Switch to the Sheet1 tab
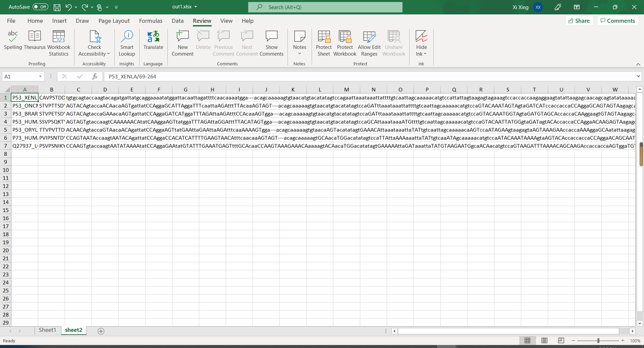 (x=47, y=330)
